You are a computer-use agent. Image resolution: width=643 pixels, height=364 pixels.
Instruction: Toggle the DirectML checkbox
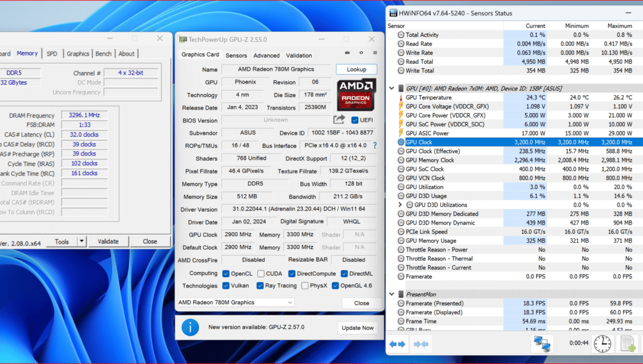click(344, 273)
